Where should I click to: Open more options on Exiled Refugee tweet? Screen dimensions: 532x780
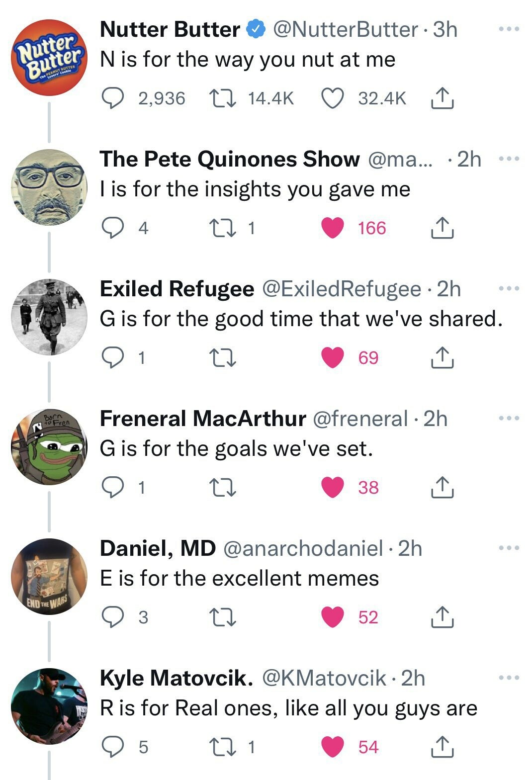(509, 289)
